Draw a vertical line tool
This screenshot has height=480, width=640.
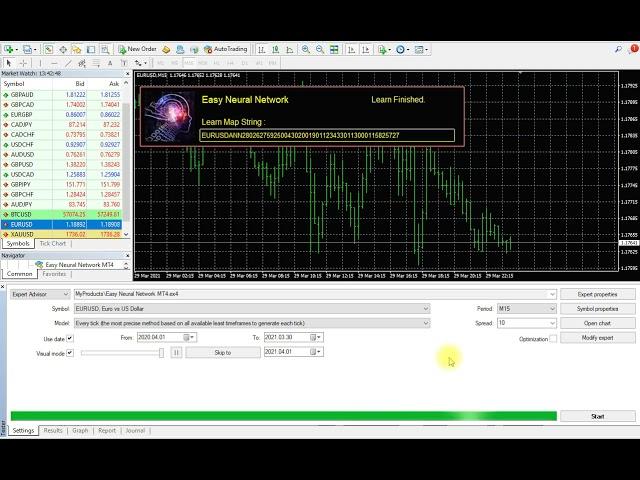coord(40,63)
